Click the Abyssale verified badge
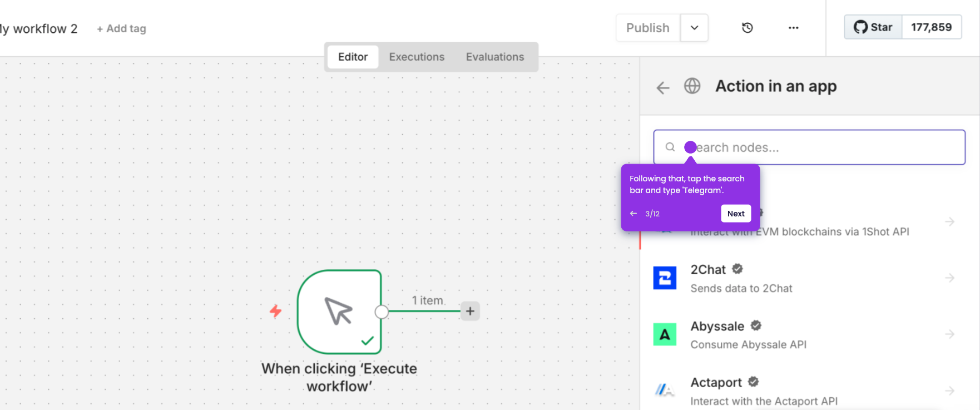The image size is (980, 410). [x=756, y=325]
